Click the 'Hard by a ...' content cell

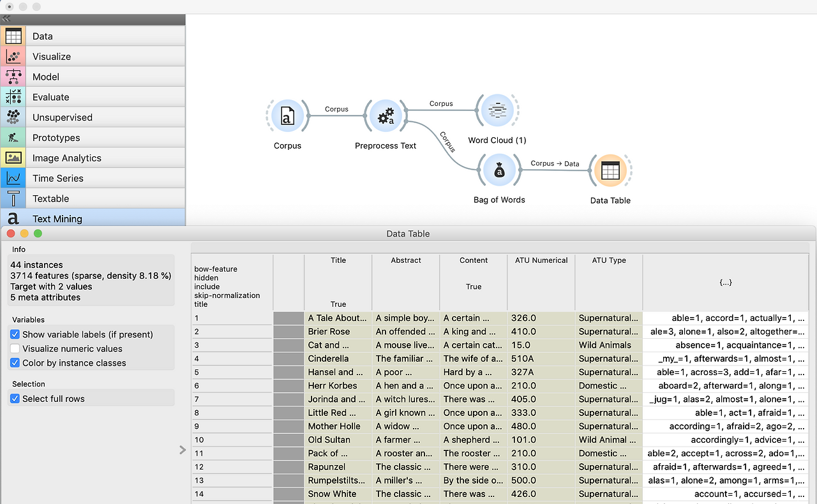pos(474,372)
